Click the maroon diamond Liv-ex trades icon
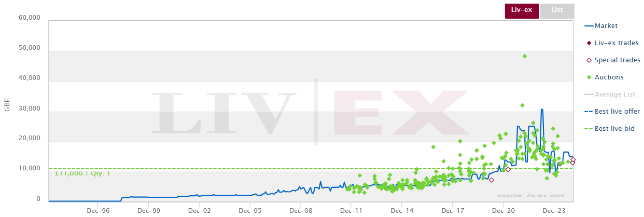The width and height of the screenshot is (644, 217). click(x=589, y=43)
